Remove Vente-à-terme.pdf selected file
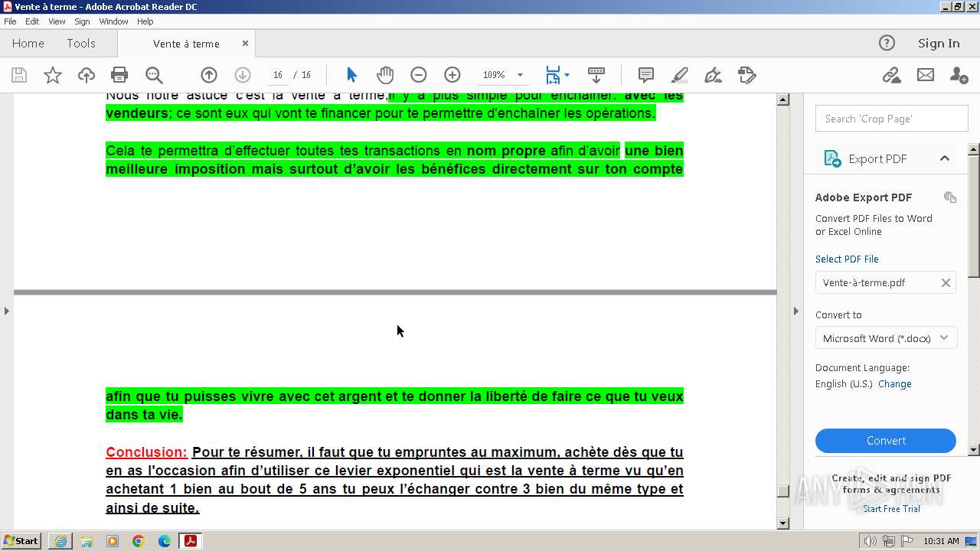 click(946, 282)
